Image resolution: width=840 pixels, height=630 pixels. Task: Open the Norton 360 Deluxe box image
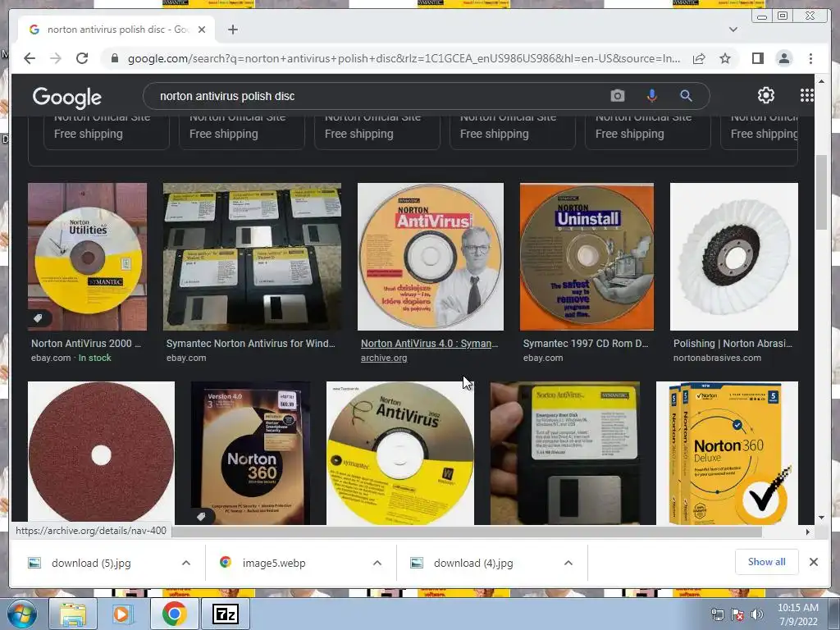coord(727,453)
